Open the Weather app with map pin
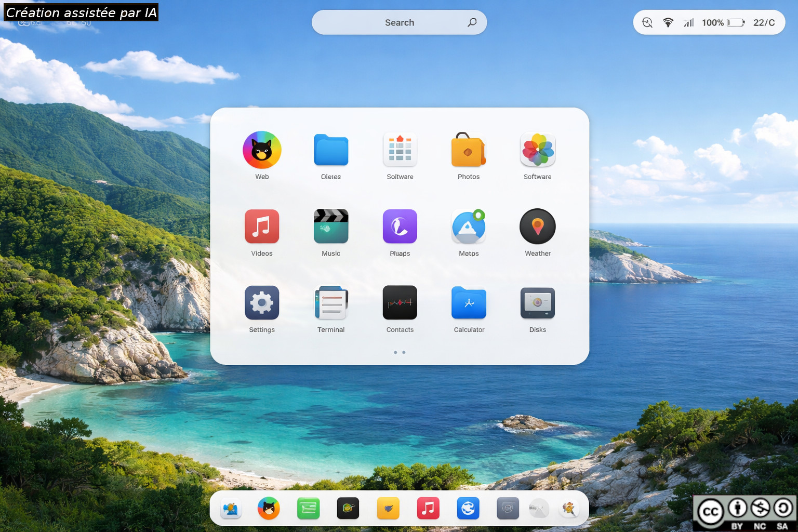 pyautogui.click(x=537, y=227)
